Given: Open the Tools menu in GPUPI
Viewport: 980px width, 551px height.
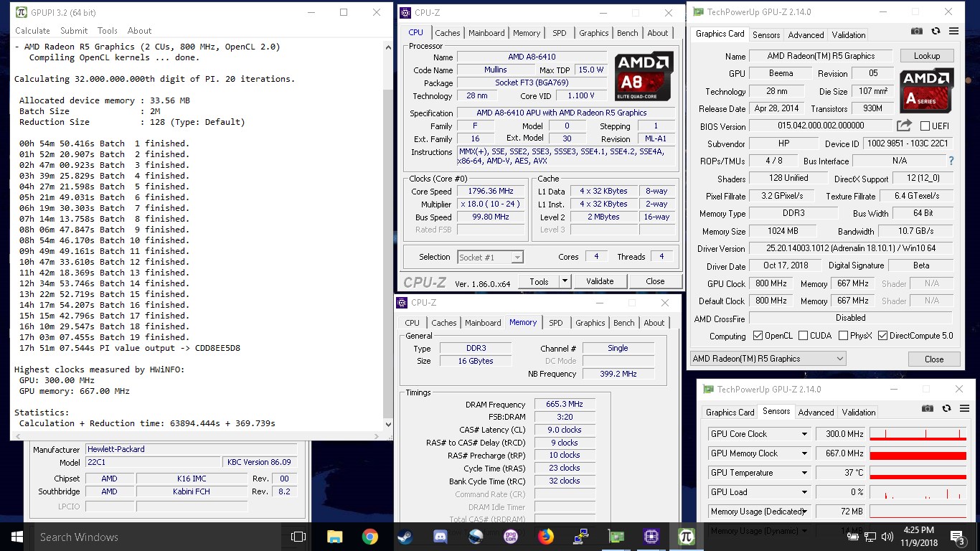Looking at the screenshot, I should [108, 31].
